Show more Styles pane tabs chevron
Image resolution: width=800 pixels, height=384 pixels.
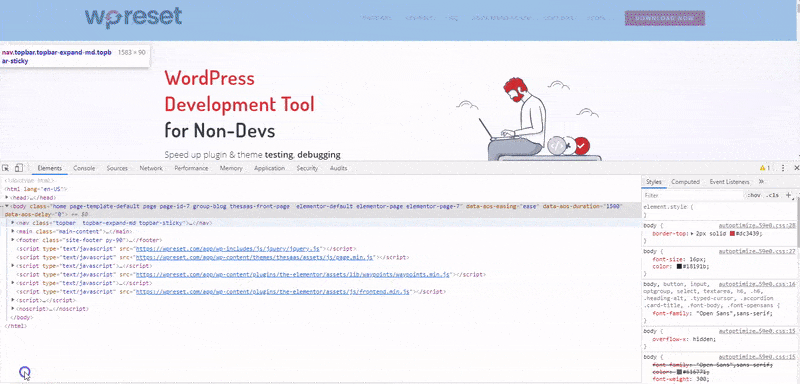pos(761,182)
